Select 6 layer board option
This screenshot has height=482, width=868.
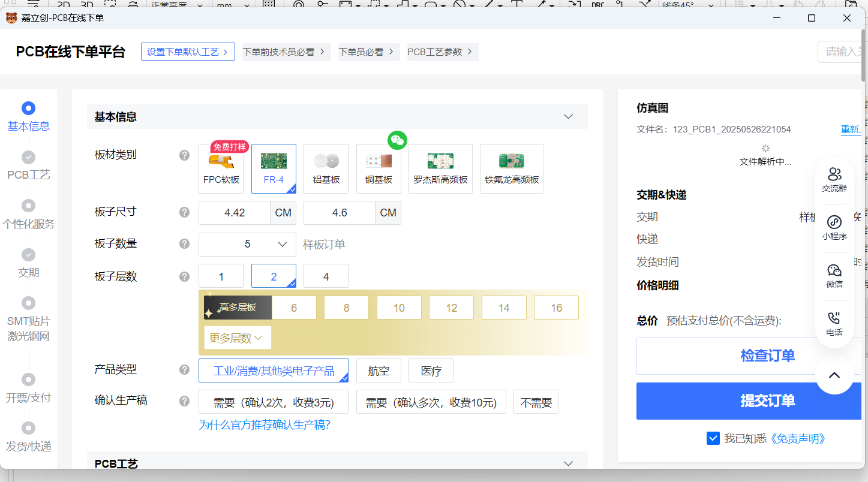coord(294,308)
